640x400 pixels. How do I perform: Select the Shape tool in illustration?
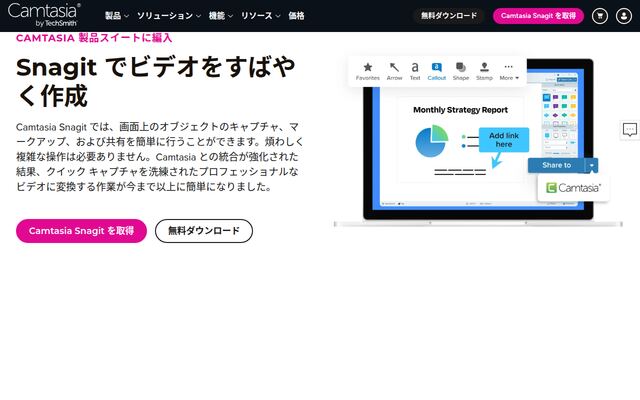(x=461, y=71)
